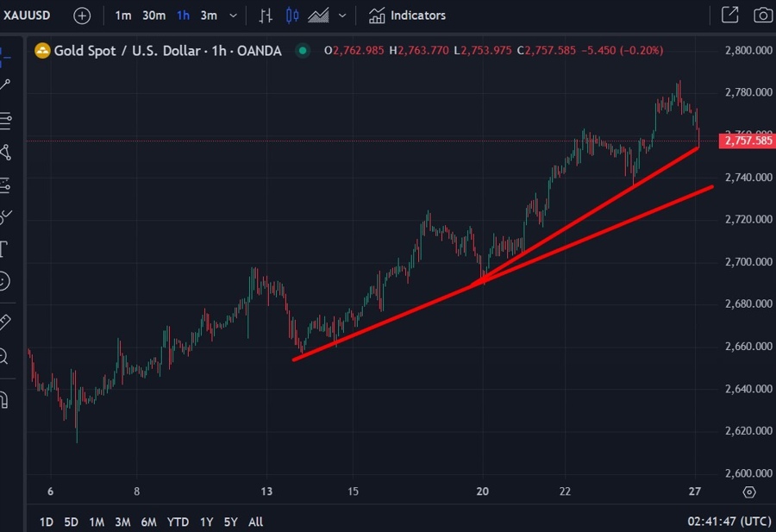Switch to area chart style
The height and width of the screenshot is (532, 776).
(318, 16)
